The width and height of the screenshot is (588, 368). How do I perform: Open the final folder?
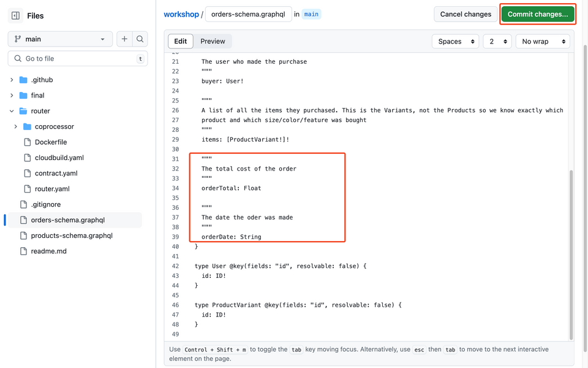(x=37, y=96)
